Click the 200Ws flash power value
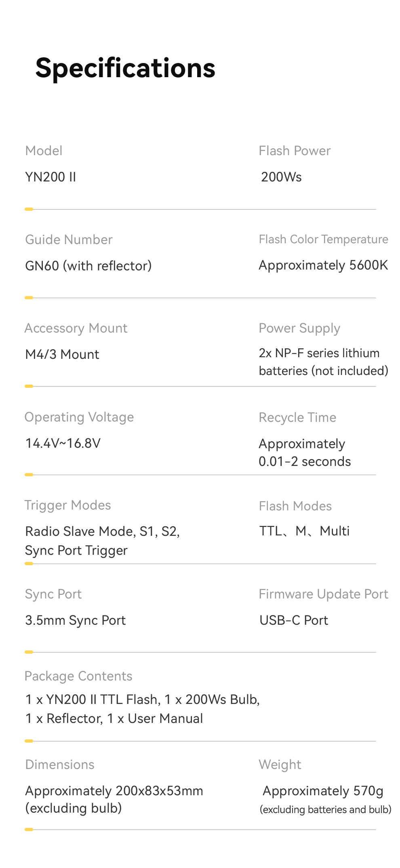This screenshot has width=400, height=868. point(281,177)
